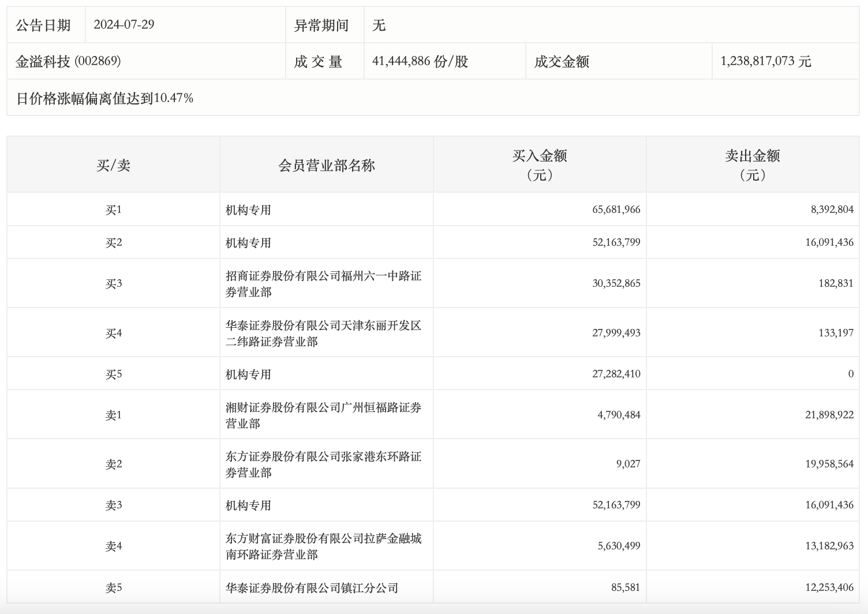Screen dimensions: 868x614
Task: Click the 成交金额 label cell
Action: (x=562, y=62)
